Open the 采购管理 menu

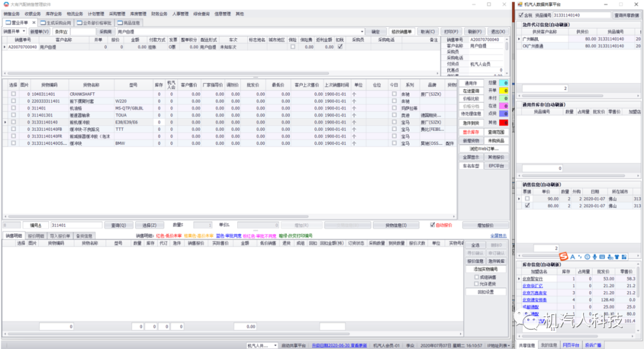click(x=117, y=13)
